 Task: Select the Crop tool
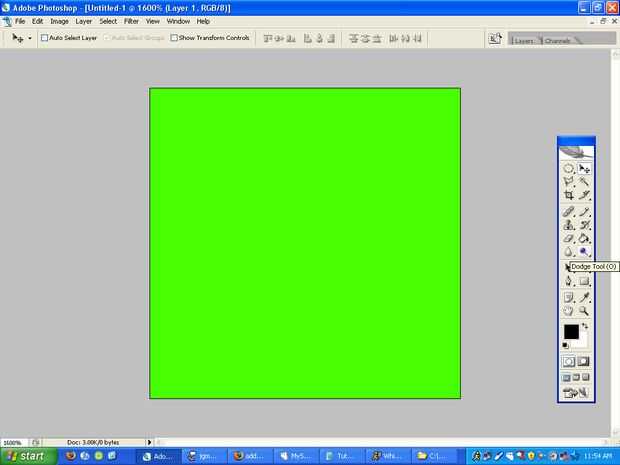tap(569, 195)
